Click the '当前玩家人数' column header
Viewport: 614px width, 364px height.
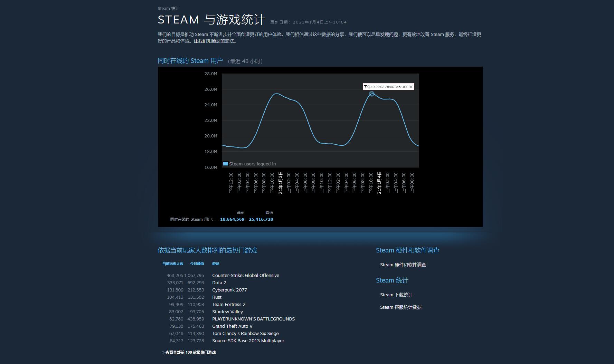(173, 264)
